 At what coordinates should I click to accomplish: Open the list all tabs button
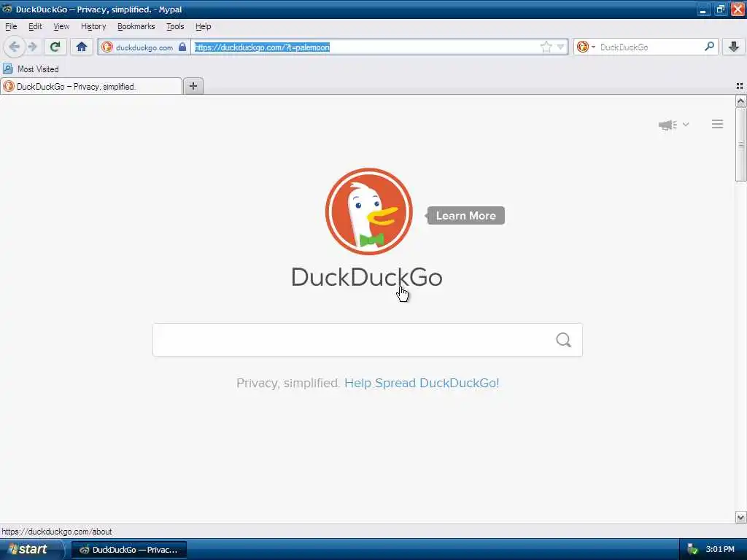[x=740, y=86]
